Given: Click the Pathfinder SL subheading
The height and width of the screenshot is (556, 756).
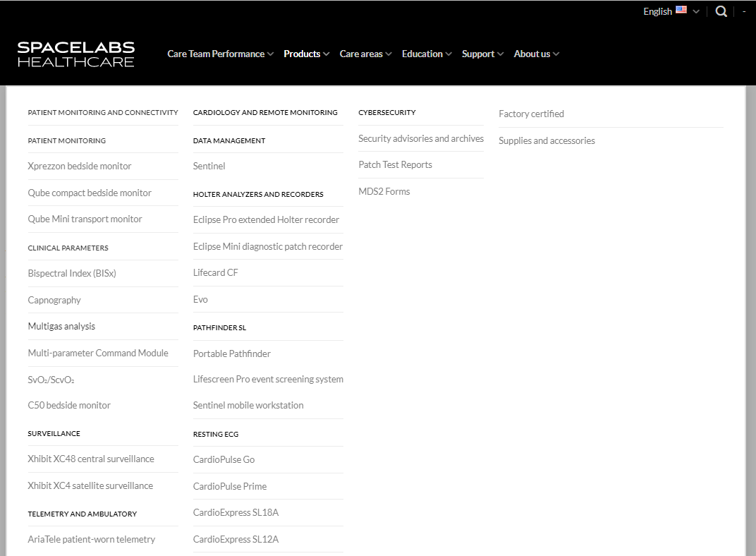Looking at the screenshot, I should [x=220, y=328].
